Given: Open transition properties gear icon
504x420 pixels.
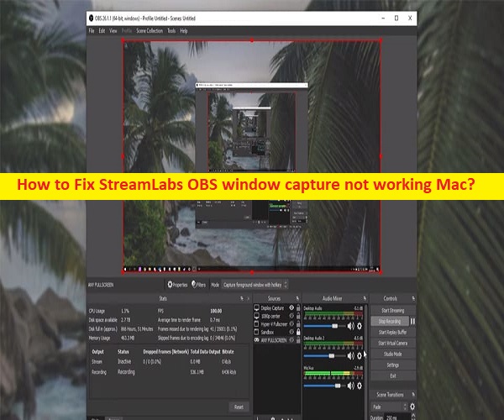Looking at the screenshot, I should (x=412, y=407).
